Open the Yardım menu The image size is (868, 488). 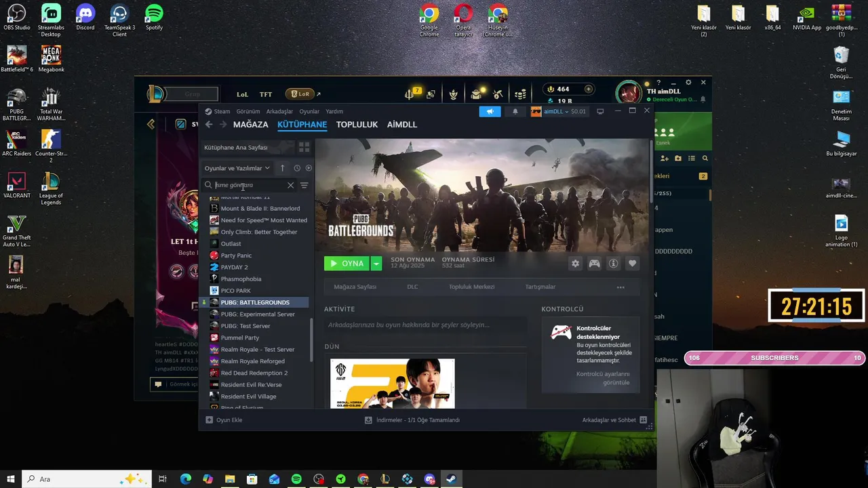click(334, 111)
